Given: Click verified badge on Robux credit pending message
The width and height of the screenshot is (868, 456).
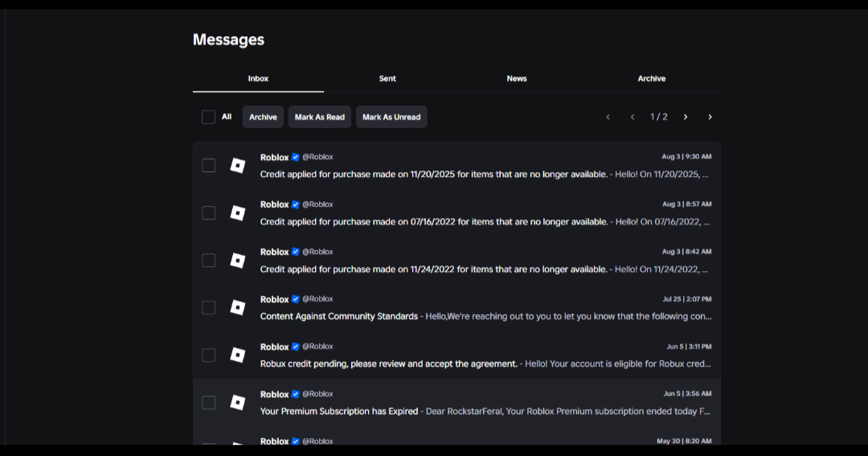Looking at the screenshot, I should pyautogui.click(x=296, y=347).
